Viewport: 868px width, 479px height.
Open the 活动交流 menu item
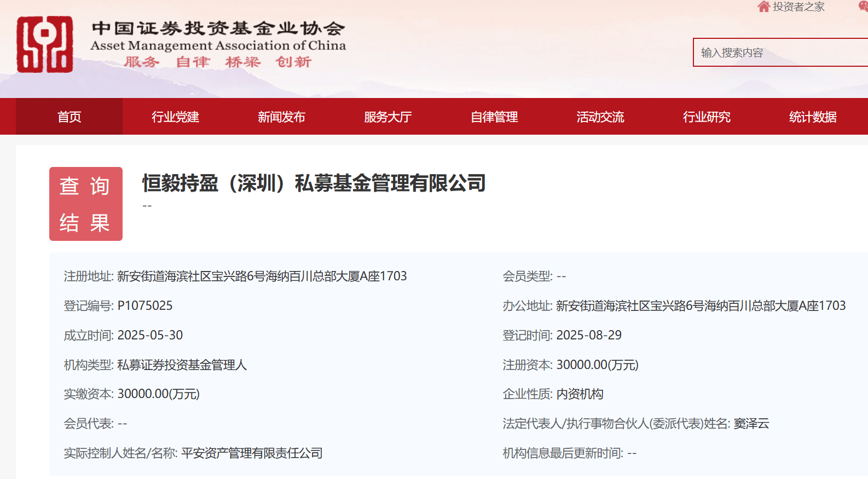pyautogui.click(x=600, y=117)
